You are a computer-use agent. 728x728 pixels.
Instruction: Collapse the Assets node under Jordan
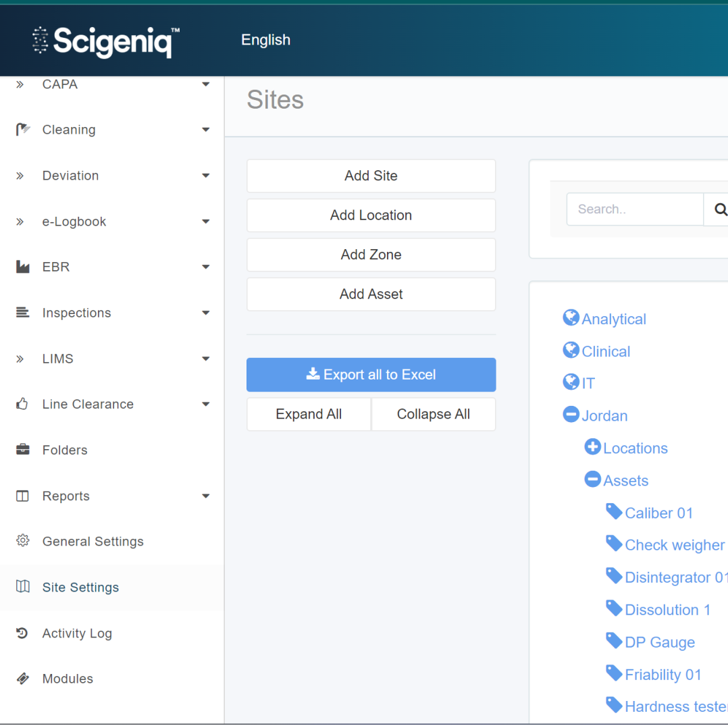point(592,479)
